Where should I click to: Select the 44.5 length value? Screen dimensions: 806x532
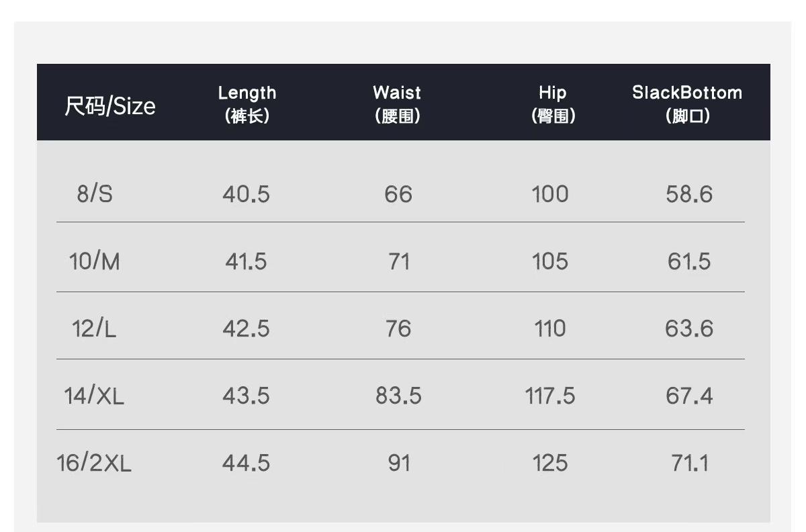point(247,463)
